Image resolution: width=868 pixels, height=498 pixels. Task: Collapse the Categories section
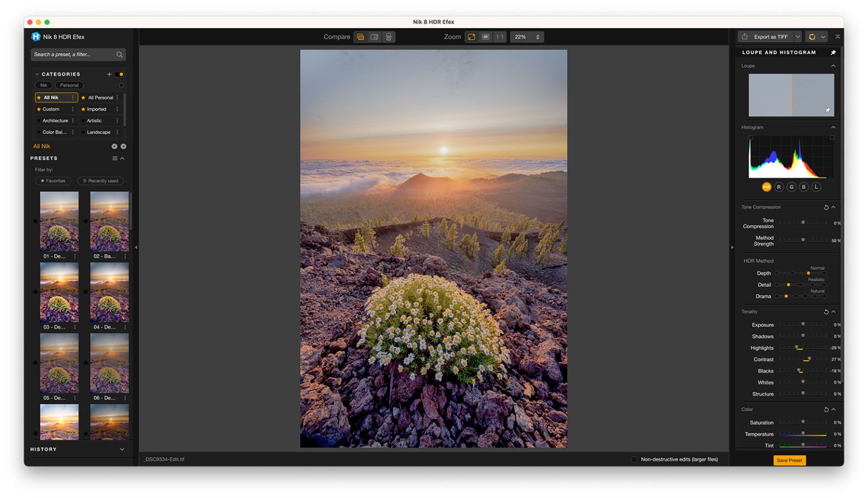click(x=37, y=74)
